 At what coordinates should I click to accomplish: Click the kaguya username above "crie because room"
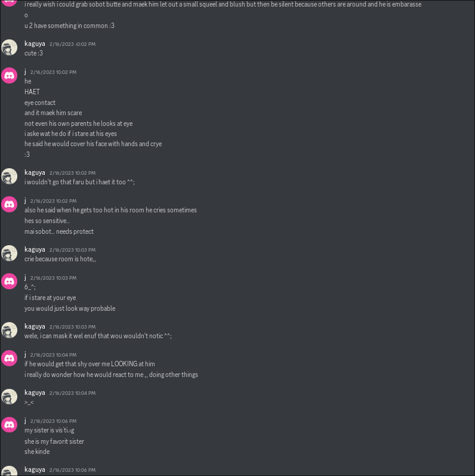[x=35, y=249]
